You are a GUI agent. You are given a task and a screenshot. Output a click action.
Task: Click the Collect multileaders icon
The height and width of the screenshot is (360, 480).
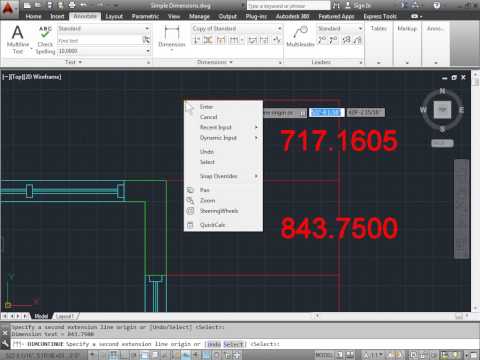[357, 40]
